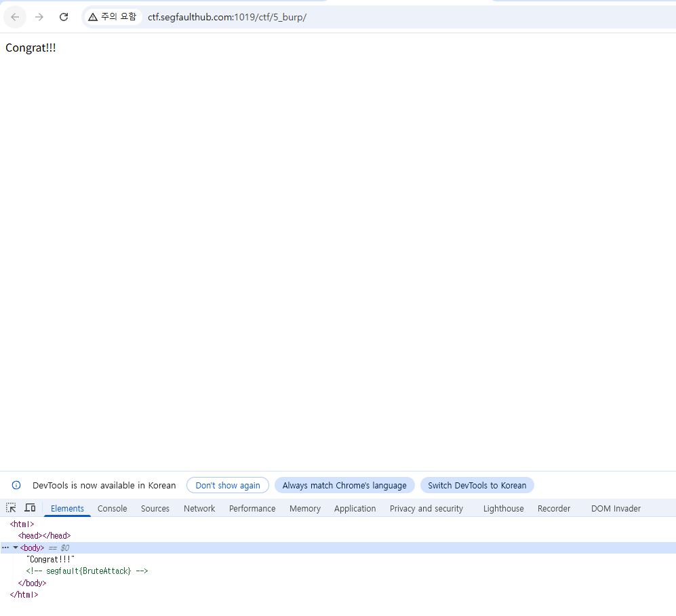The width and height of the screenshot is (676, 616).
Task: Select the Application tab
Action: (x=355, y=509)
